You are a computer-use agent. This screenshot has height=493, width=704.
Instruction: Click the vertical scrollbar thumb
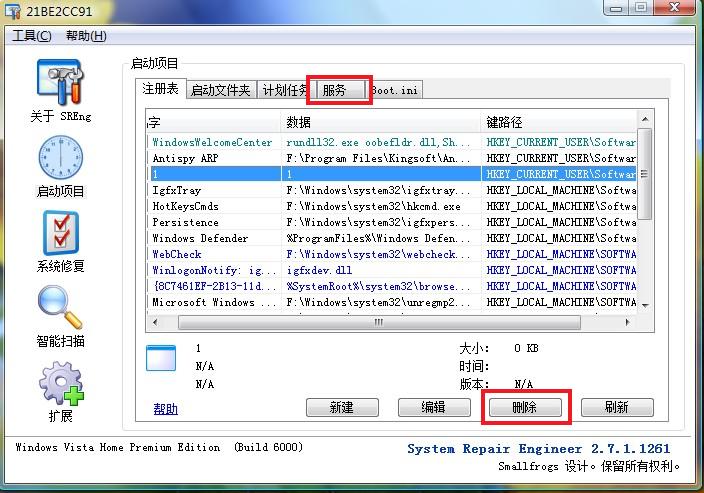[x=645, y=174]
